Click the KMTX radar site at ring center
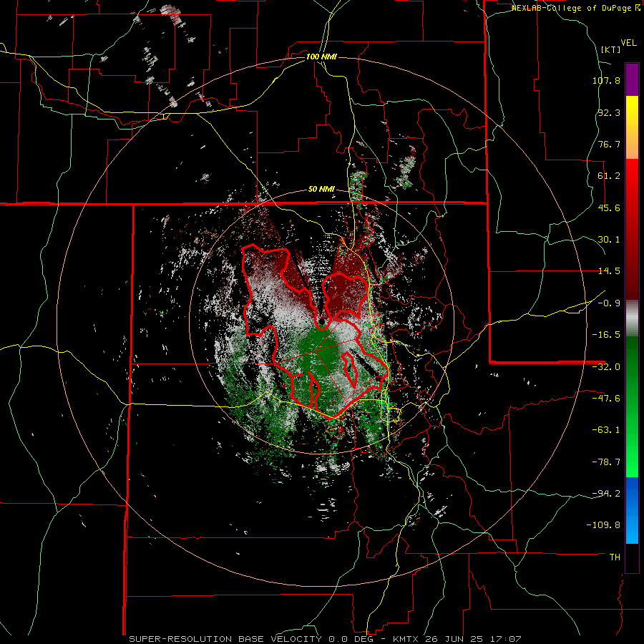Screen dimensions: 644x644 [x=321, y=321]
